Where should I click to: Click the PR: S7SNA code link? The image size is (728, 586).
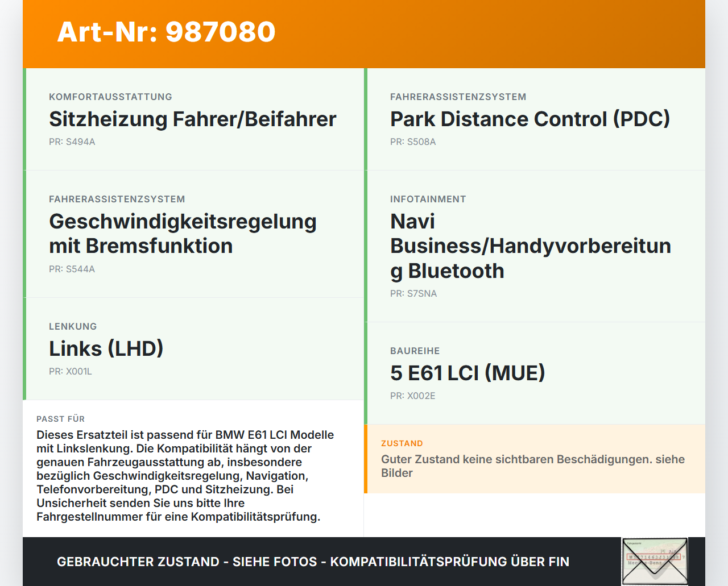click(x=413, y=293)
